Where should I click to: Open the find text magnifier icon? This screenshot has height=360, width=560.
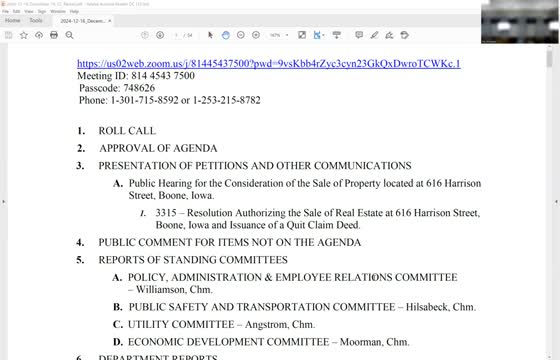tap(69, 35)
